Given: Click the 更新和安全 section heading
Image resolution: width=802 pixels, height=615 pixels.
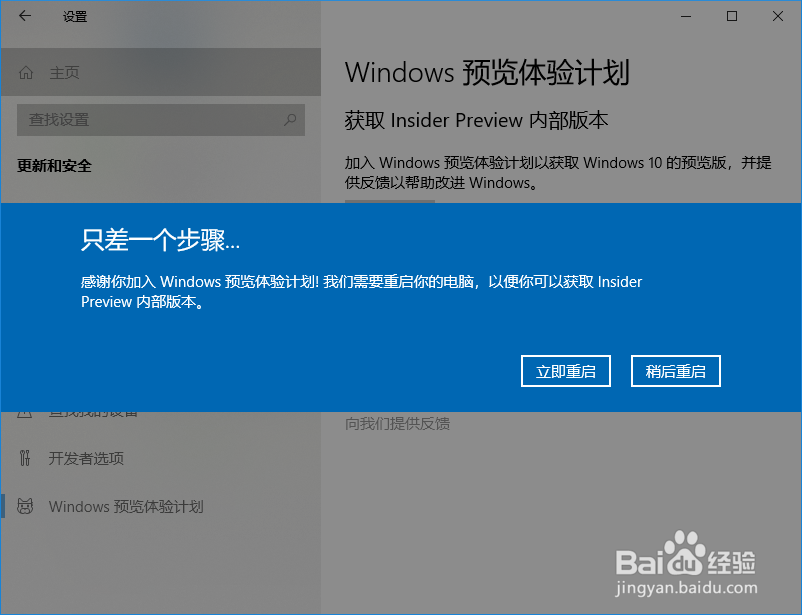Looking at the screenshot, I should pos(54,166).
